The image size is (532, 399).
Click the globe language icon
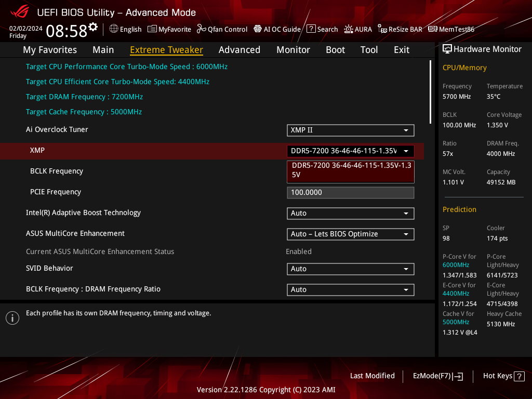pyautogui.click(x=114, y=29)
